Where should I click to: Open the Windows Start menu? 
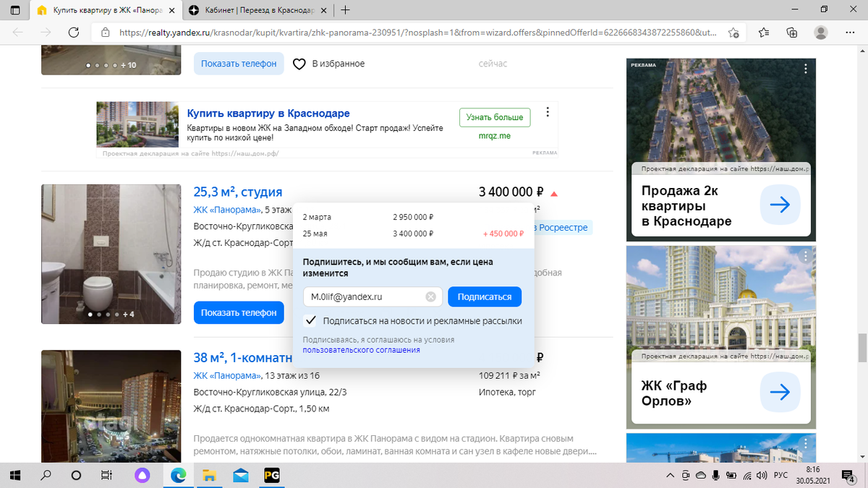coord(16,475)
